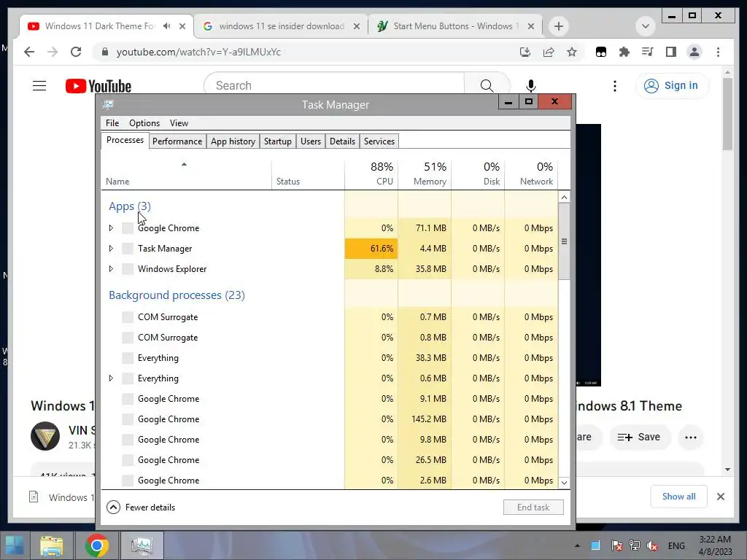Screen dimensions: 747x560
Task: Click the YouTube voice search microphone
Action: coord(531,86)
